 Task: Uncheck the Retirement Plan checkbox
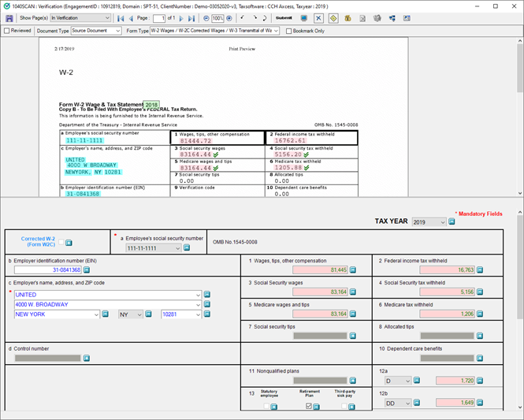point(308,407)
